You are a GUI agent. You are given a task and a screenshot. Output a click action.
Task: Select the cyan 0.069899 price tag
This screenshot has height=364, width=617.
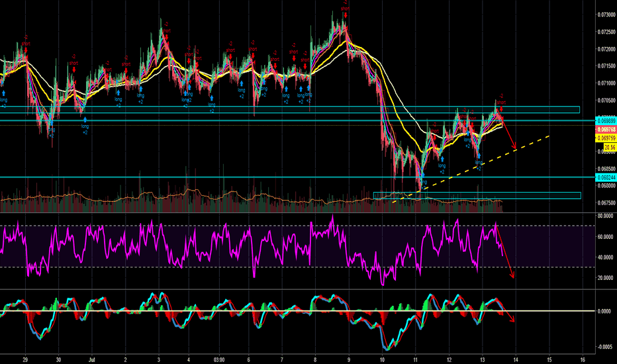tap(606, 121)
